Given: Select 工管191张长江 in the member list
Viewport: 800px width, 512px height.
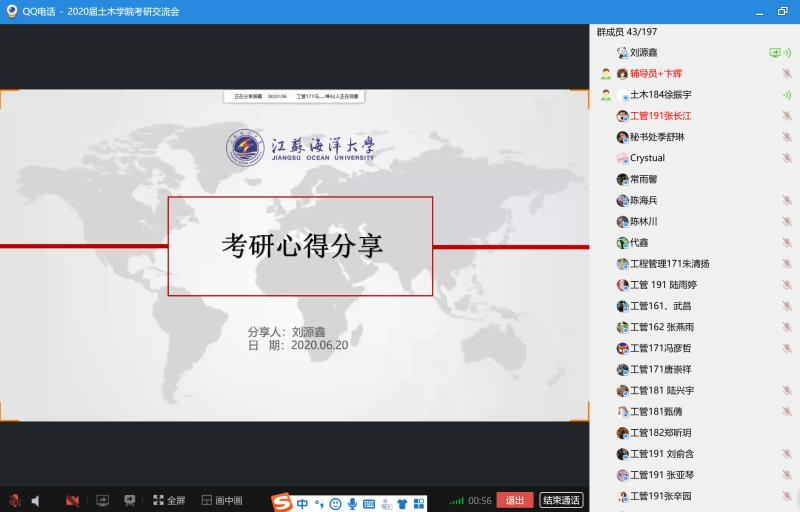Looking at the screenshot, I should (x=660, y=116).
